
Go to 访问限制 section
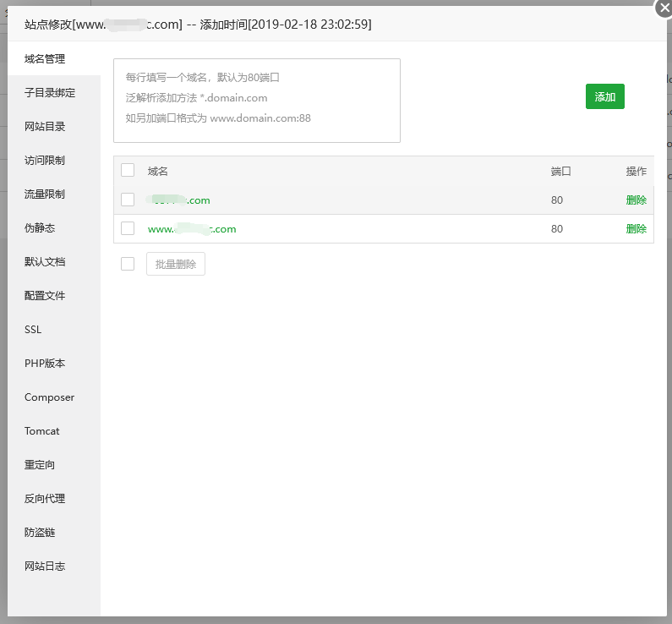[45, 161]
